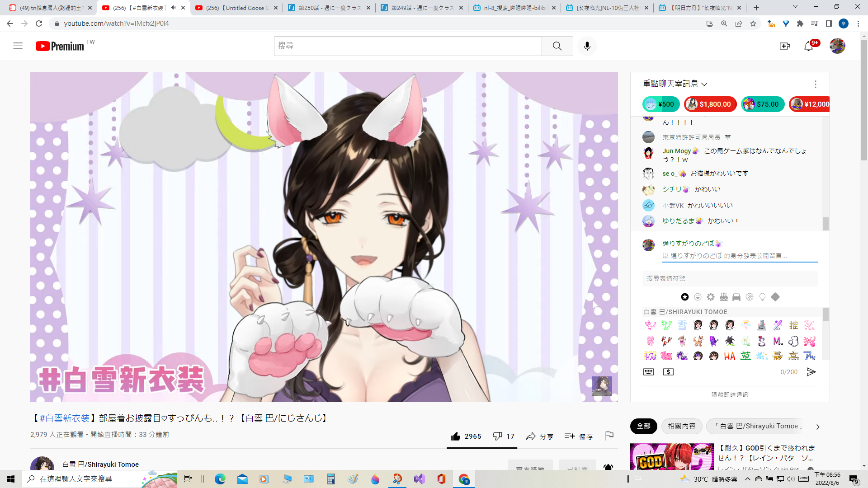Expand more filter chips with right chevron
This screenshot has width=868, height=488.
click(818, 427)
